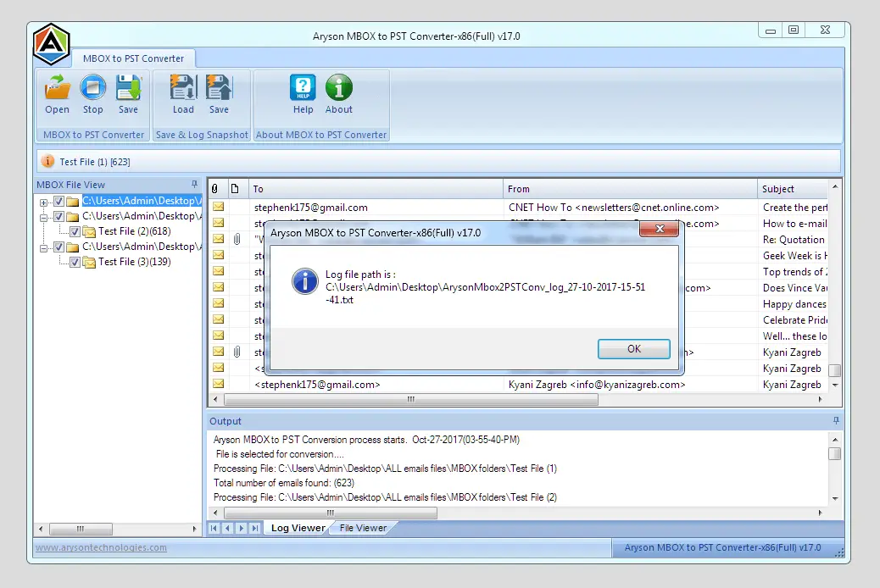The image size is (880, 588).
Task: Click the paperclip icon on the first Kyani Zagreb row
Action: point(237,352)
